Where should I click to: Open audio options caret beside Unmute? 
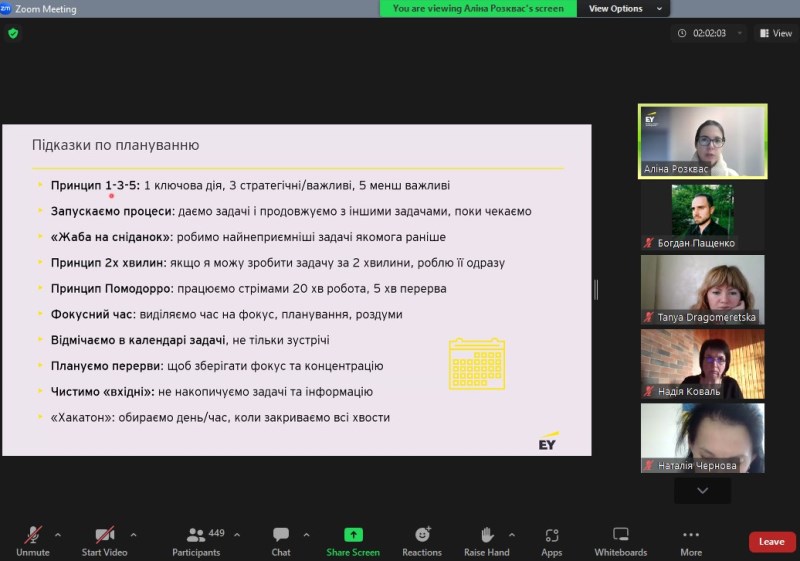(x=58, y=535)
